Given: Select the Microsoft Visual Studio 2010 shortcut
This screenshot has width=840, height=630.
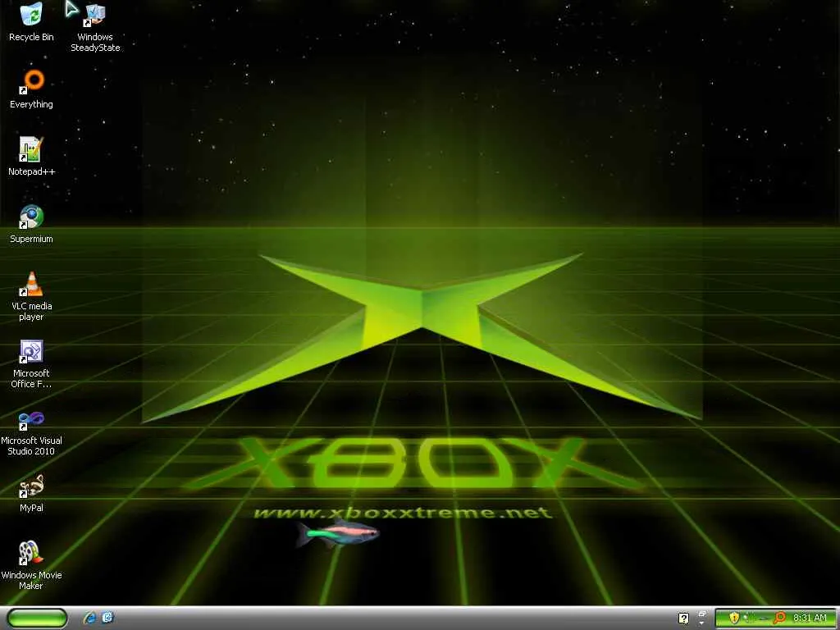Looking at the screenshot, I should [31, 433].
